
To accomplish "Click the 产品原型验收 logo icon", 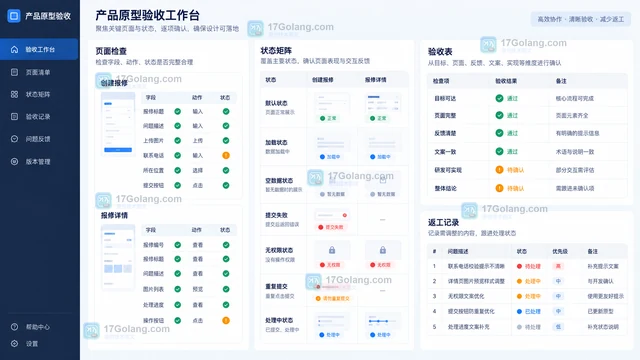I will point(14,16).
